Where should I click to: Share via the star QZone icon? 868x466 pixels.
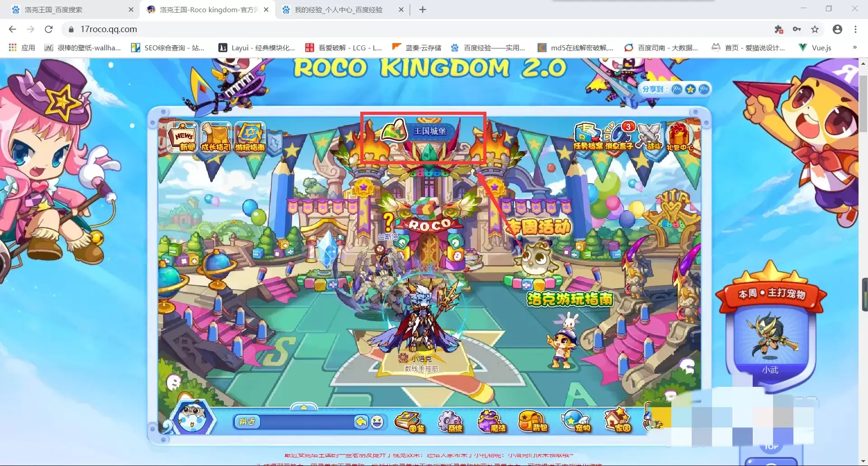[x=690, y=89]
